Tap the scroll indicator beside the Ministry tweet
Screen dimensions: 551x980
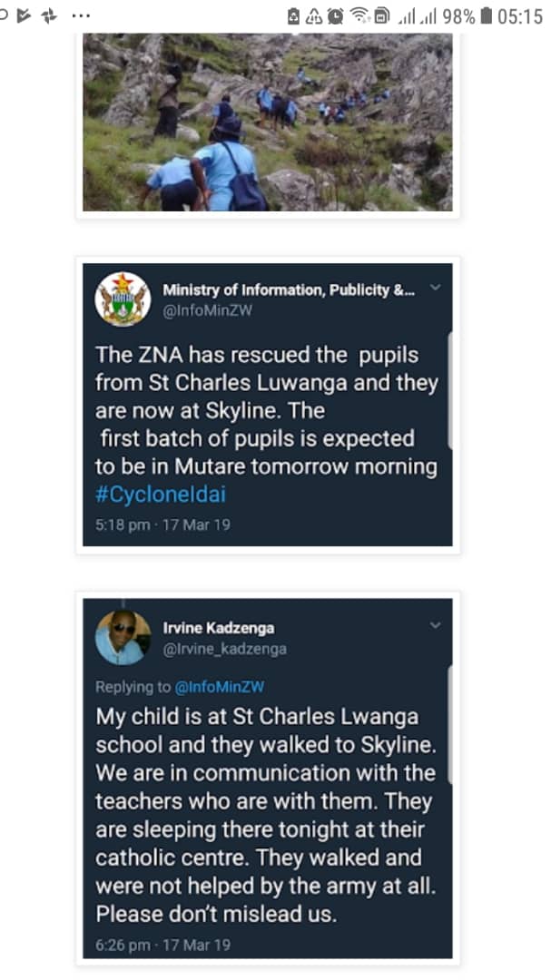pyautogui.click(x=449, y=390)
